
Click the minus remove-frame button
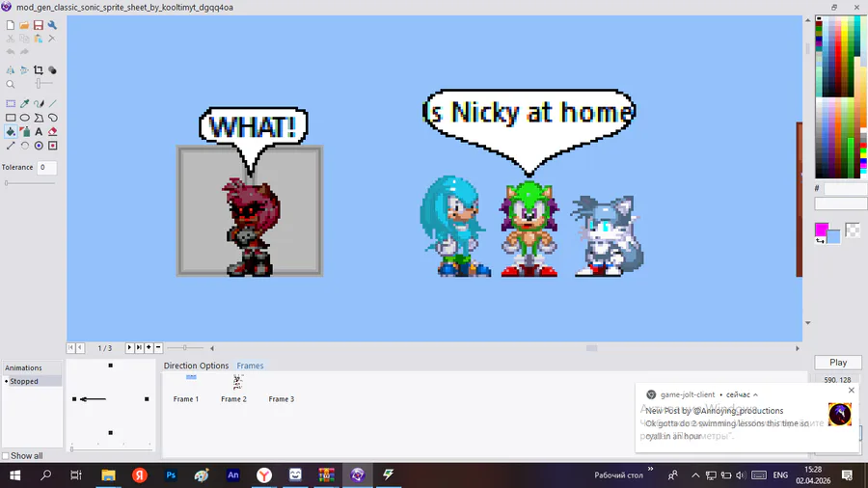pyautogui.click(x=158, y=347)
